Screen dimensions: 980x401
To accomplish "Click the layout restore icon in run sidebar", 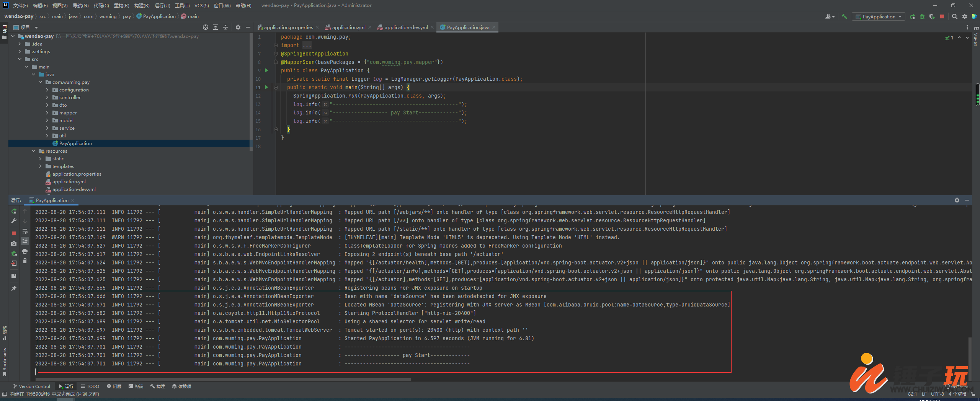I will [x=14, y=276].
